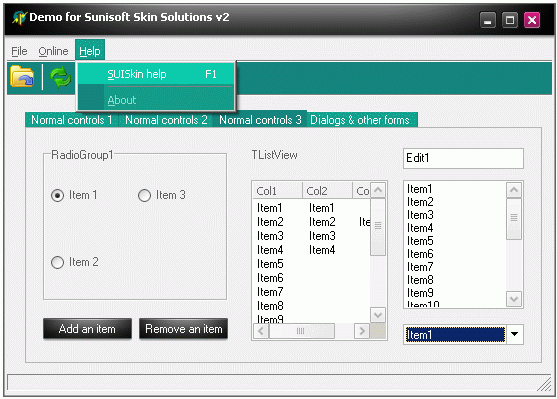
Task: Click into the Edit1 text field
Action: coord(463,158)
